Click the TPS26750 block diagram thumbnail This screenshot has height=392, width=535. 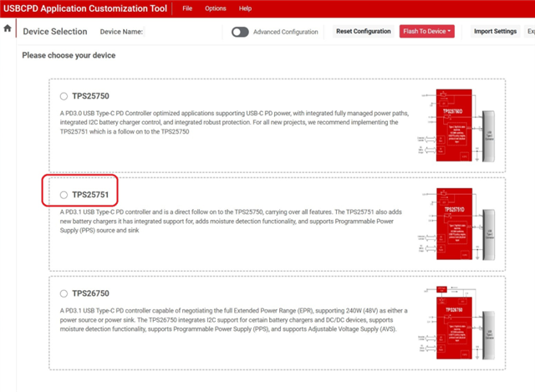click(456, 323)
